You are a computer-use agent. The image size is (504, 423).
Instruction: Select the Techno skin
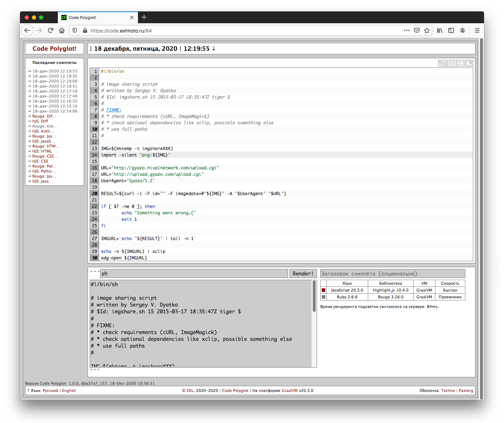448,390
